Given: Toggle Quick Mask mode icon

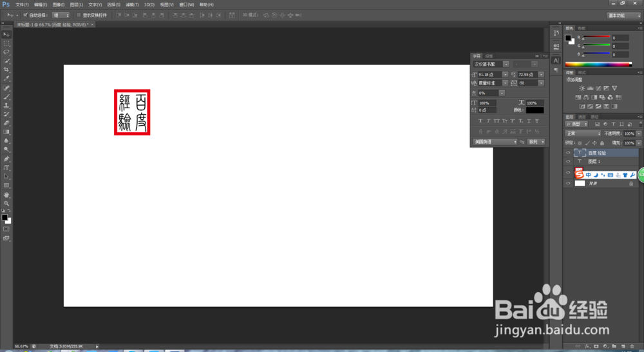Looking at the screenshot, I should point(6,229).
